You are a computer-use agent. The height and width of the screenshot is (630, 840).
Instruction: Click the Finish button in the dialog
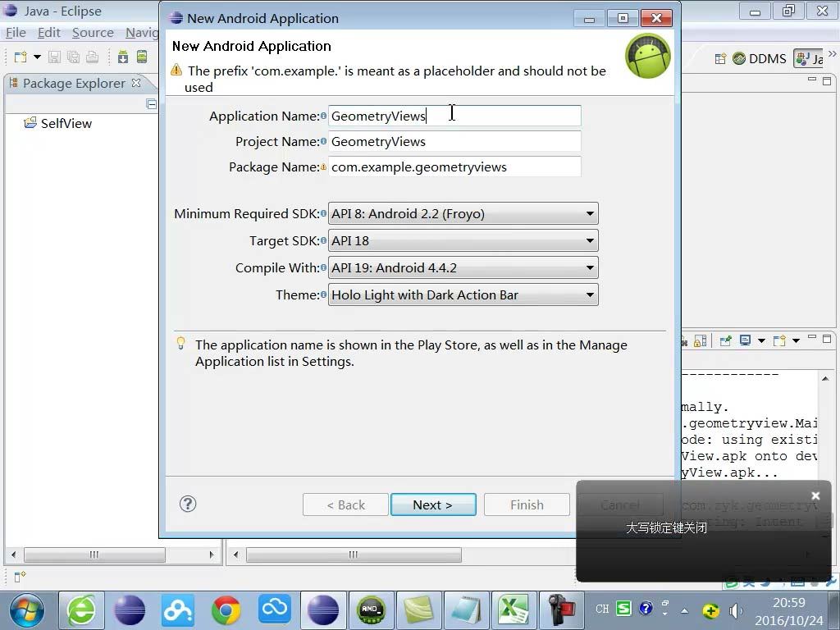pyautogui.click(x=527, y=504)
